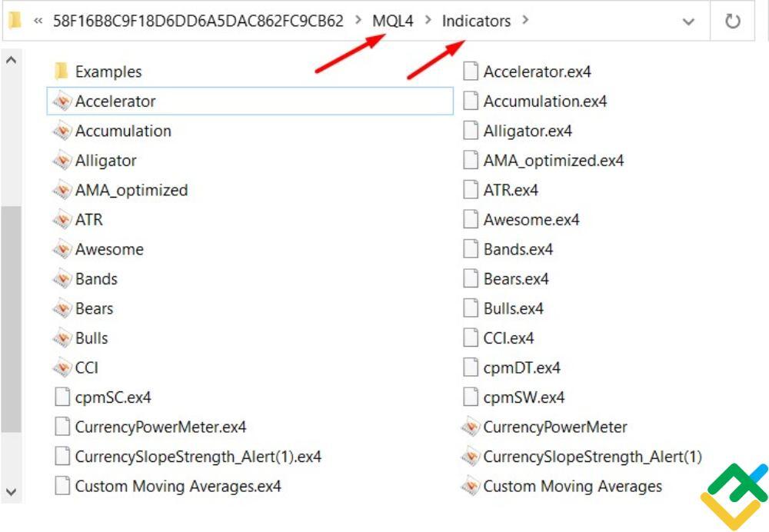Screen dimensions: 769x532
Task: Select the CCI.ex4 file name
Action: click(x=508, y=338)
